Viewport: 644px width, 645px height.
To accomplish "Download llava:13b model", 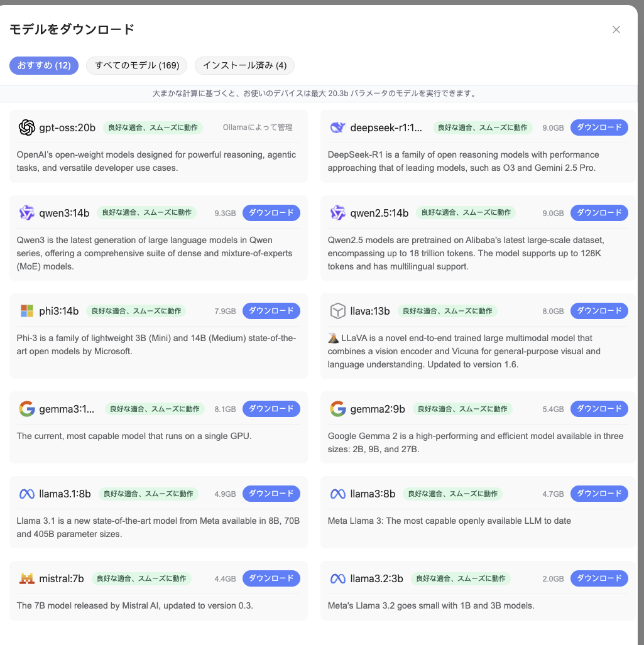I will coord(599,311).
